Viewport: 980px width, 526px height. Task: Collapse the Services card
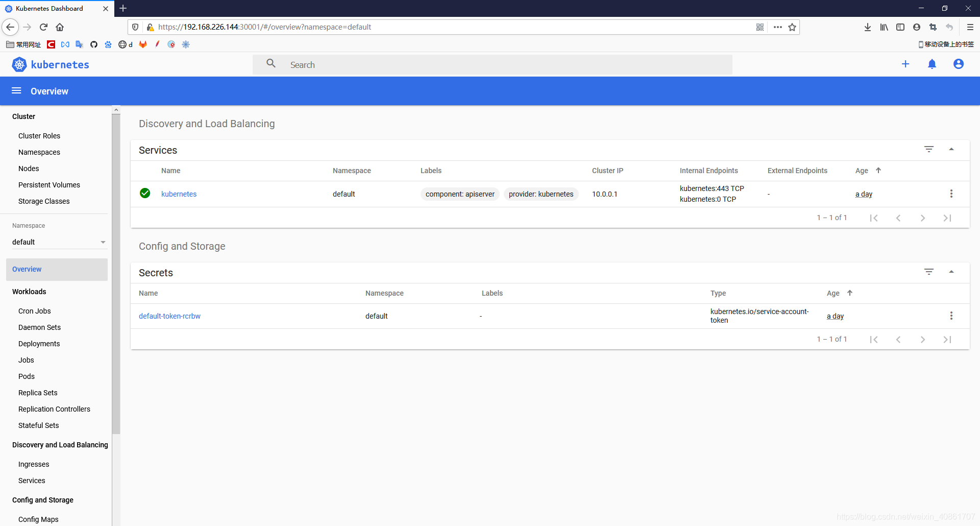coord(951,149)
